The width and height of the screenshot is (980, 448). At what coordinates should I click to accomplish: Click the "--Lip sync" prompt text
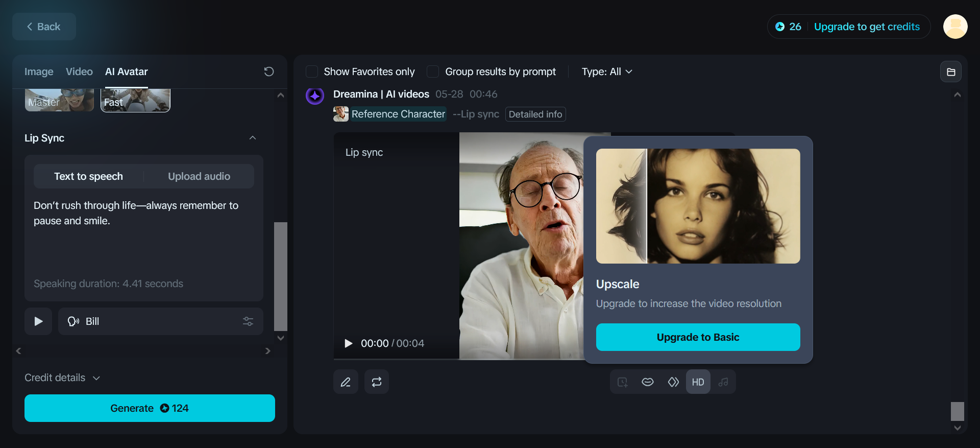click(x=476, y=114)
